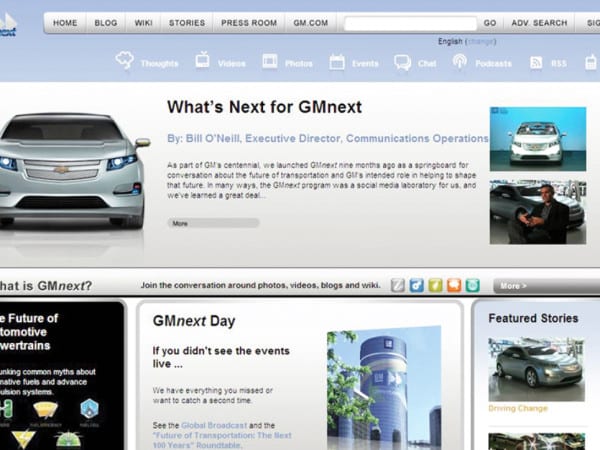Click the Podcasts antenna icon
The height and width of the screenshot is (450, 600).
coord(459,62)
